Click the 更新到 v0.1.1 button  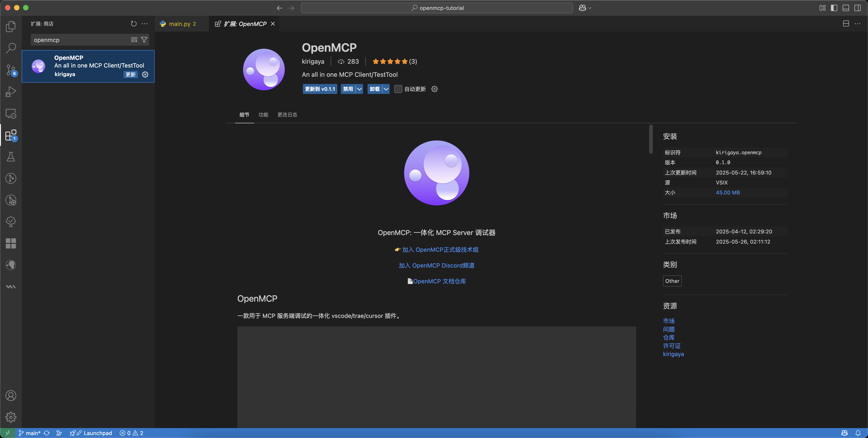[320, 89]
